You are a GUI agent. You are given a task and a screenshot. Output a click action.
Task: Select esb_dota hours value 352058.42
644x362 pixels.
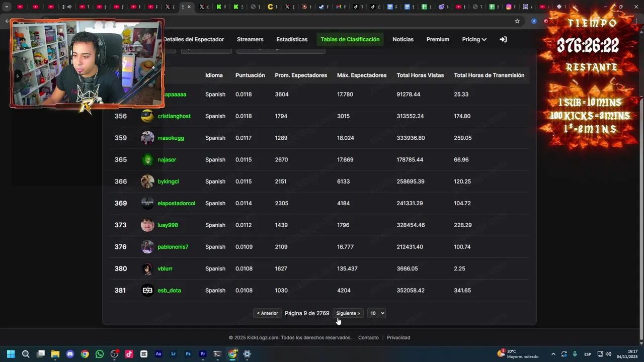[411, 290]
